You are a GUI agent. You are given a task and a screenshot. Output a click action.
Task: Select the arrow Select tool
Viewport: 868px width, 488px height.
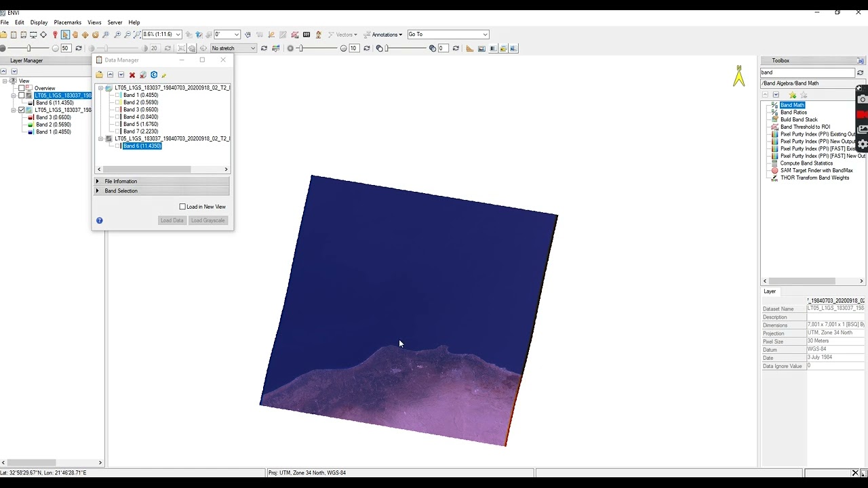pyautogui.click(x=65, y=35)
